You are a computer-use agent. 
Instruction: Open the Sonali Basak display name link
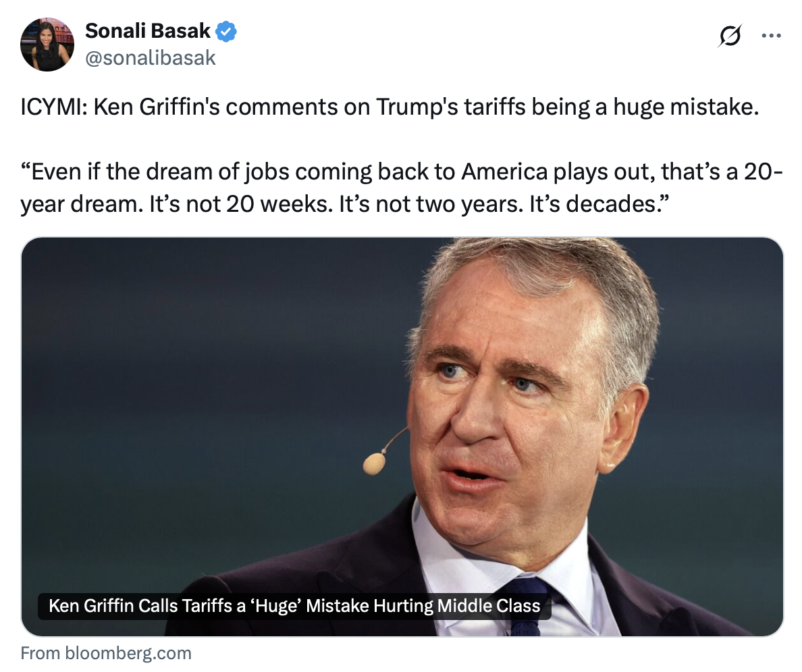tap(147, 30)
